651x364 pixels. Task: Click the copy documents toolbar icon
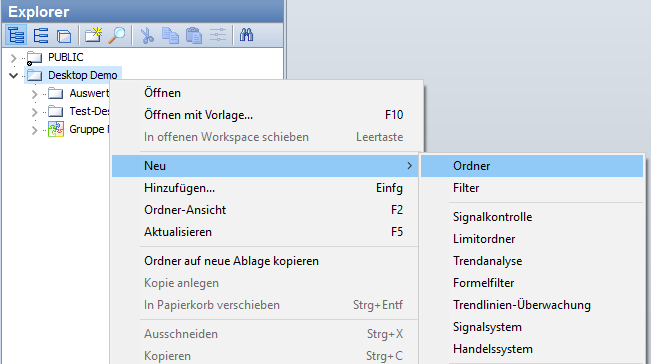[170, 35]
